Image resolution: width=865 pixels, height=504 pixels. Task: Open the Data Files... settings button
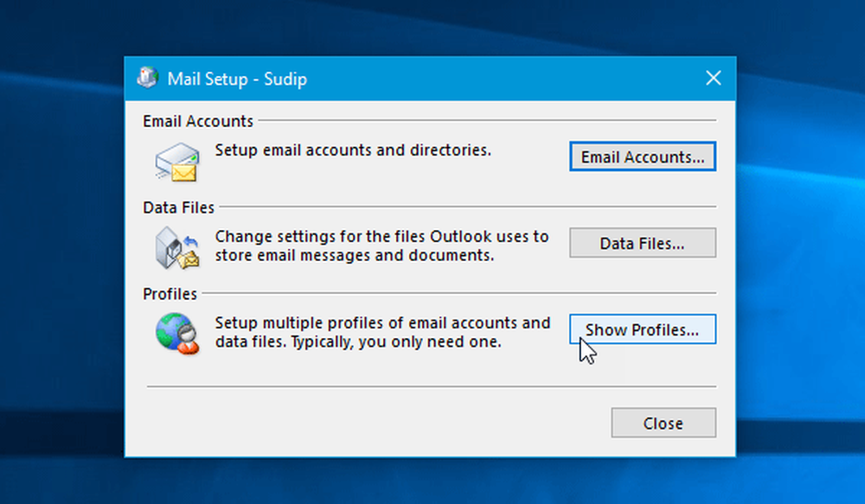(x=642, y=244)
